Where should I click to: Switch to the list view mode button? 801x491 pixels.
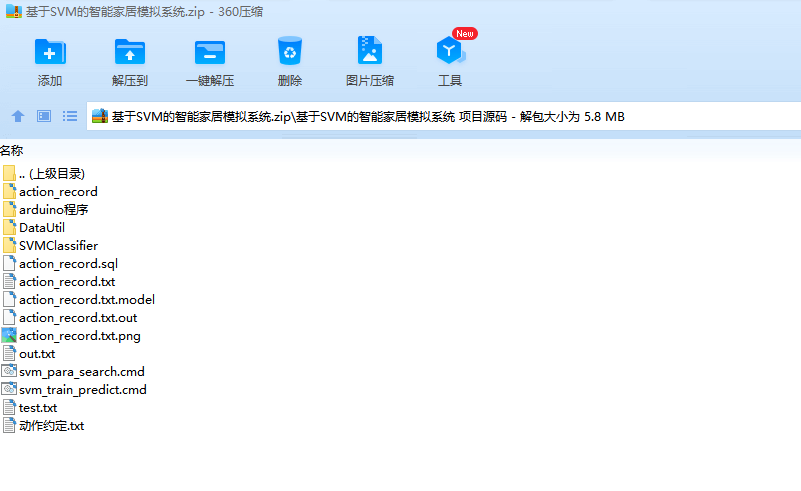(x=70, y=116)
